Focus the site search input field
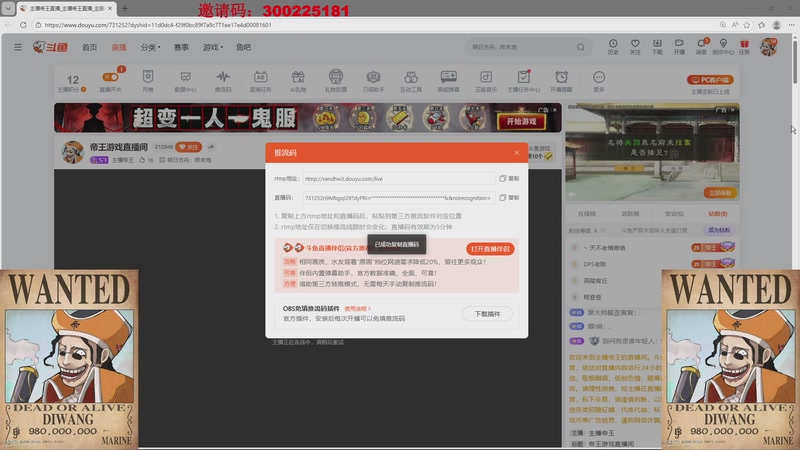 (520, 47)
